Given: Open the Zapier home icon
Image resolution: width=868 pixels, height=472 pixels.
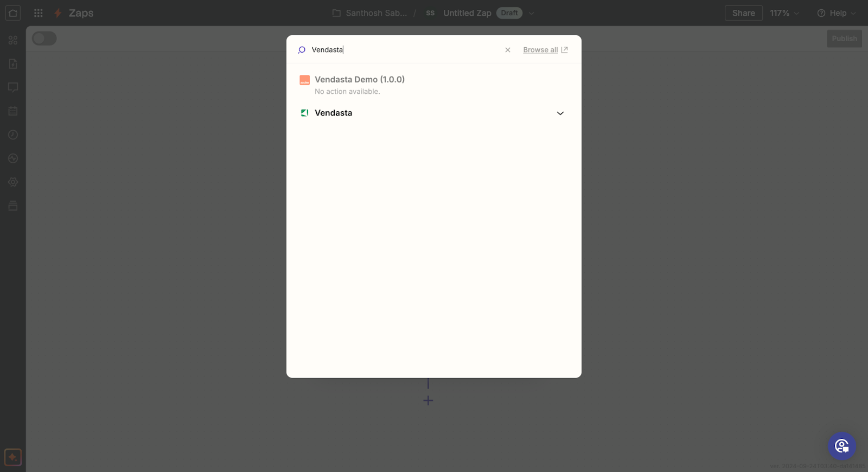Looking at the screenshot, I should 13,13.
